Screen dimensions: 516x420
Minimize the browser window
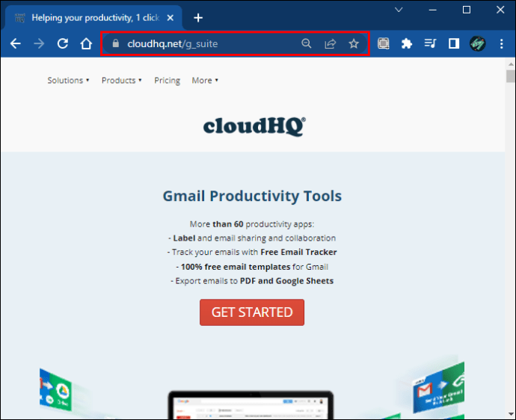(433, 10)
